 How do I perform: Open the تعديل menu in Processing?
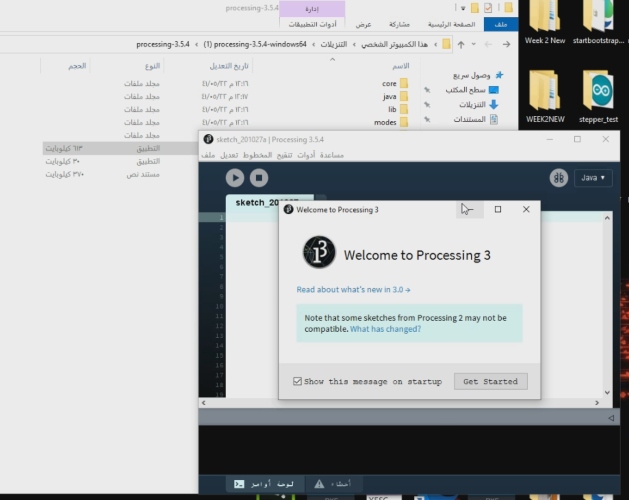pyautogui.click(x=229, y=155)
